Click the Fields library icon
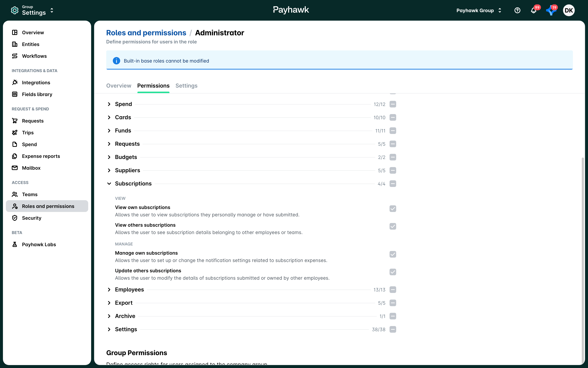This screenshot has height=368, width=588. 15,94
